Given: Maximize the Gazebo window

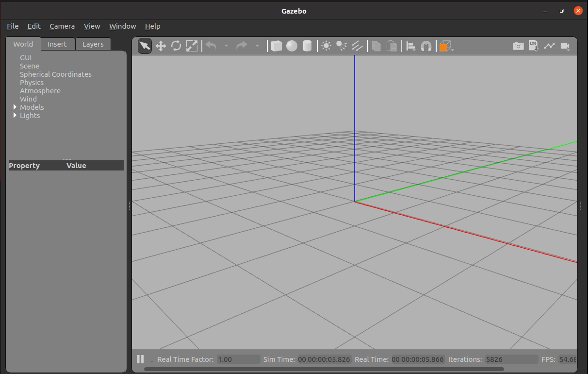Looking at the screenshot, I should tap(561, 11).
